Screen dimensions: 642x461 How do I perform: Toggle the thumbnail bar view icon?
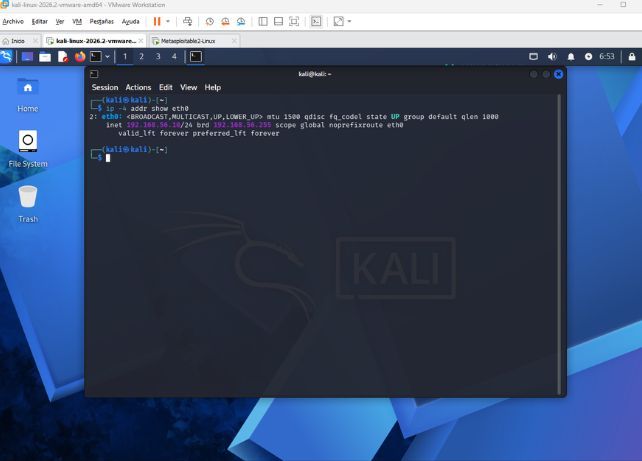coord(278,21)
